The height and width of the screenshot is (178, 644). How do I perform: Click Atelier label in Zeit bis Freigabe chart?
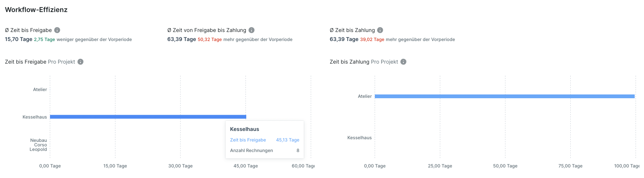point(40,90)
